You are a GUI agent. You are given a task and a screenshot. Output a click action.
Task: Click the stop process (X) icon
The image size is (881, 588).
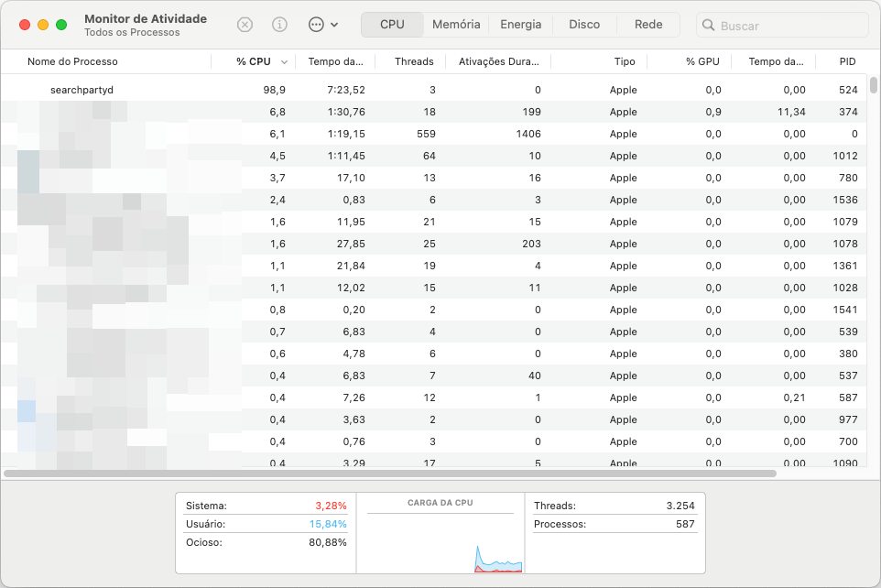(245, 25)
